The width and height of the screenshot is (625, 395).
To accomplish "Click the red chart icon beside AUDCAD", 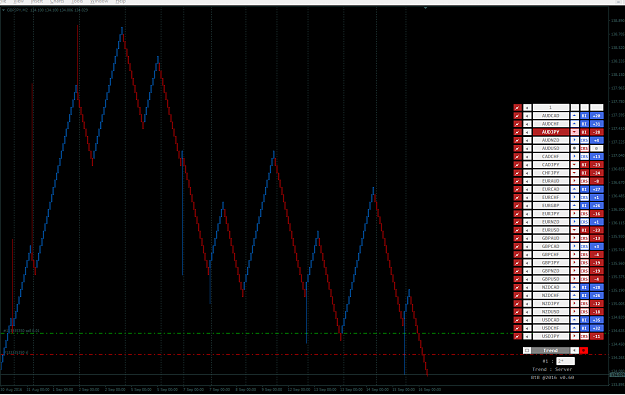I will tap(517, 116).
